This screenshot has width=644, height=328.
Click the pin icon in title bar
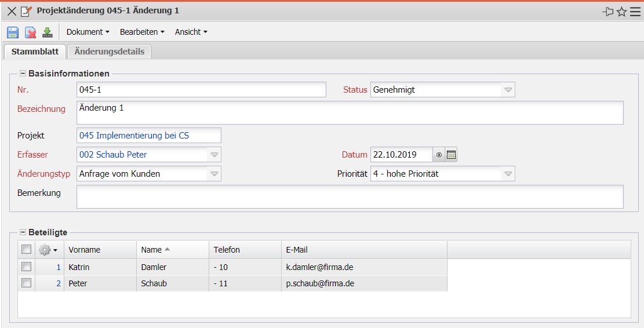pos(608,12)
